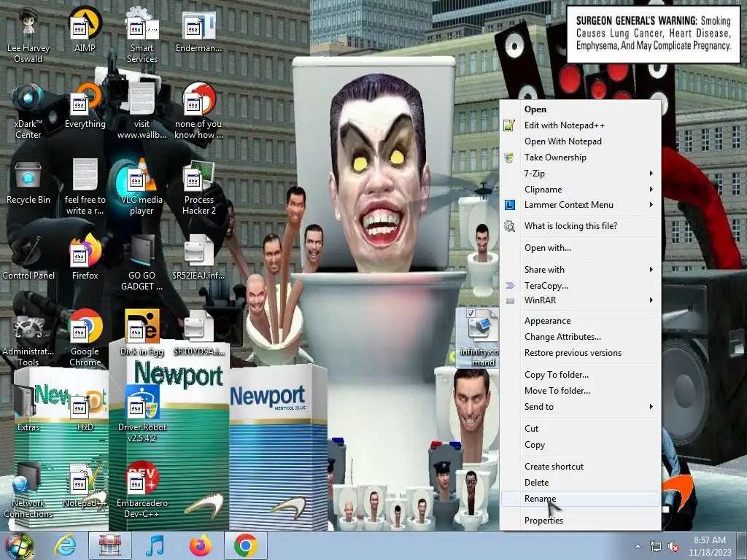The width and height of the screenshot is (747, 560).
Task: Select the Google Chrome desktop shortcut
Action: (x=85, y=338)
